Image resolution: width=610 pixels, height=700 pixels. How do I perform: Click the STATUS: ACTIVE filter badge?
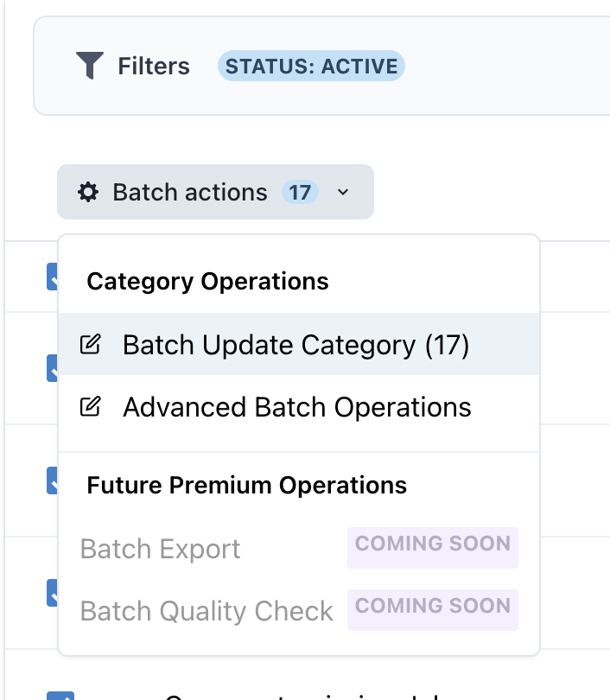(312, 65)
